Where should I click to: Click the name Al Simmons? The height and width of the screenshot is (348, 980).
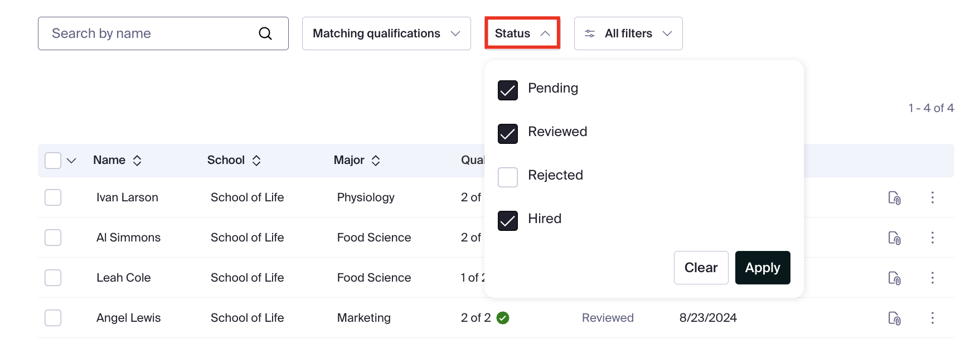pyautogui.click(x=128, y=238)
